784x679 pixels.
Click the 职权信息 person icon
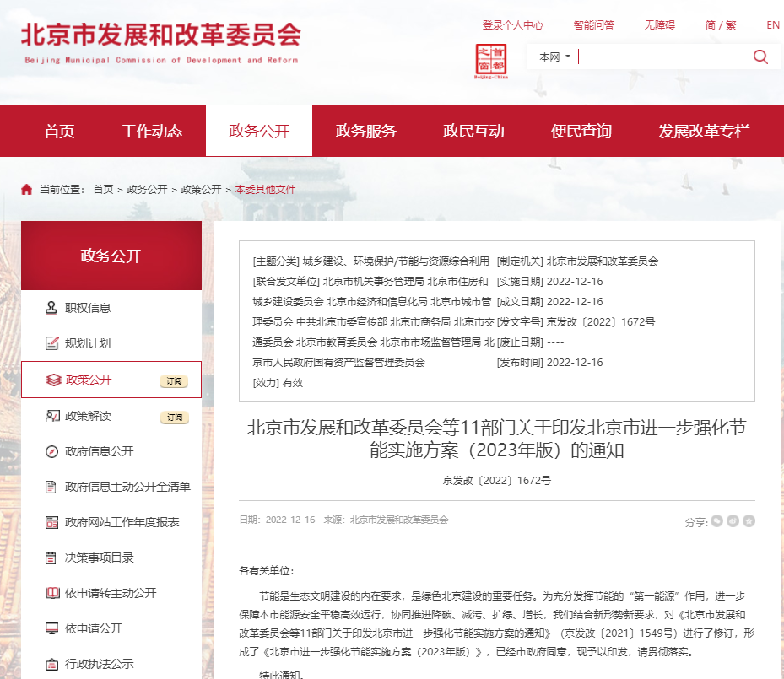pyautogui.click(x=51, y=308)
